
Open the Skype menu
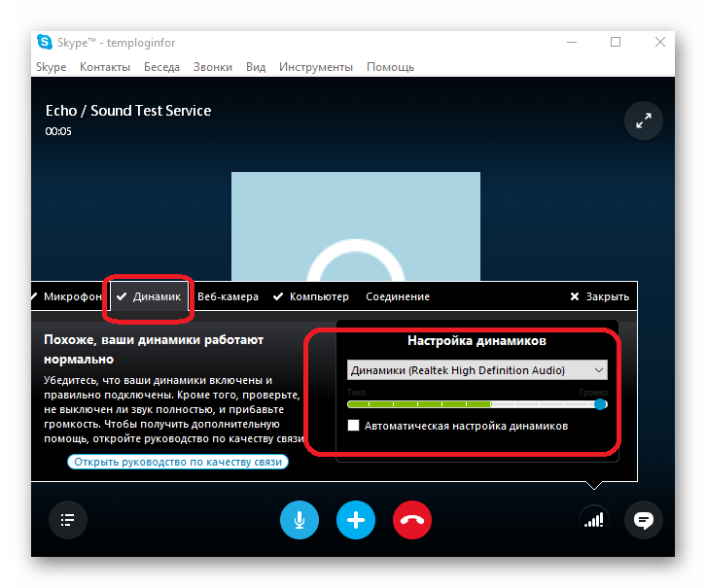point(51,67)
